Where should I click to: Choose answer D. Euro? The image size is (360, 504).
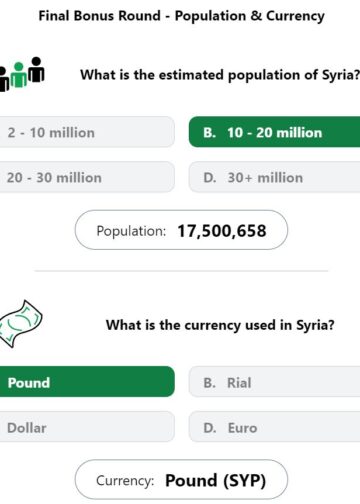point(274,427)
